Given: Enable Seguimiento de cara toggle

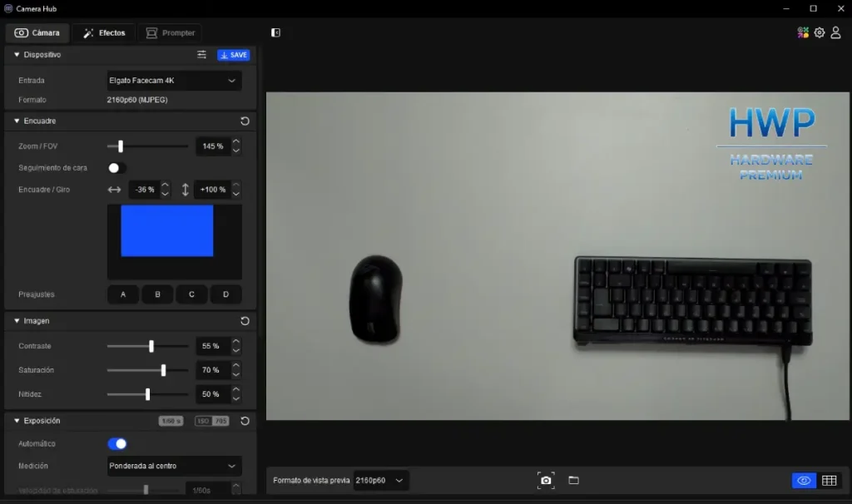Looking at the screenshot, I should 116,168.
